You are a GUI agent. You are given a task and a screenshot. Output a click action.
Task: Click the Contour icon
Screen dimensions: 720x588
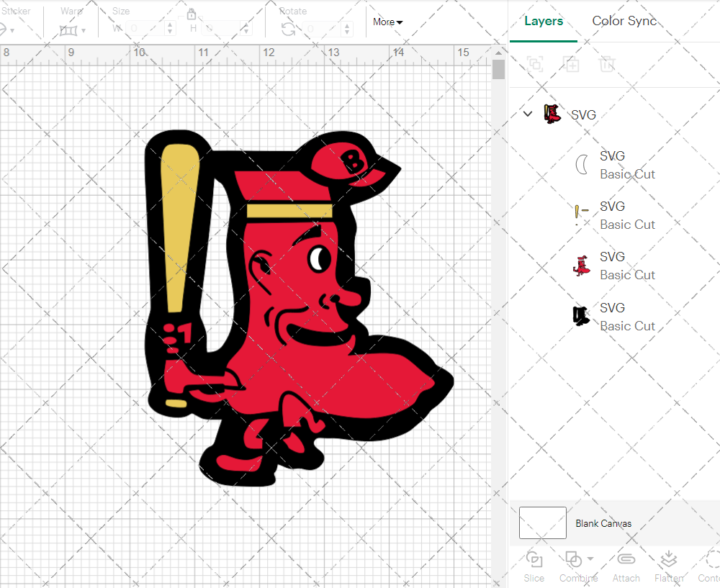click(x=711, y=559)
